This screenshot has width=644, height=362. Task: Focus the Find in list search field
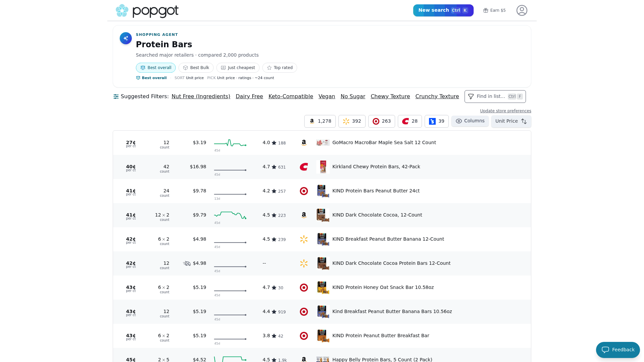[495, 97]
